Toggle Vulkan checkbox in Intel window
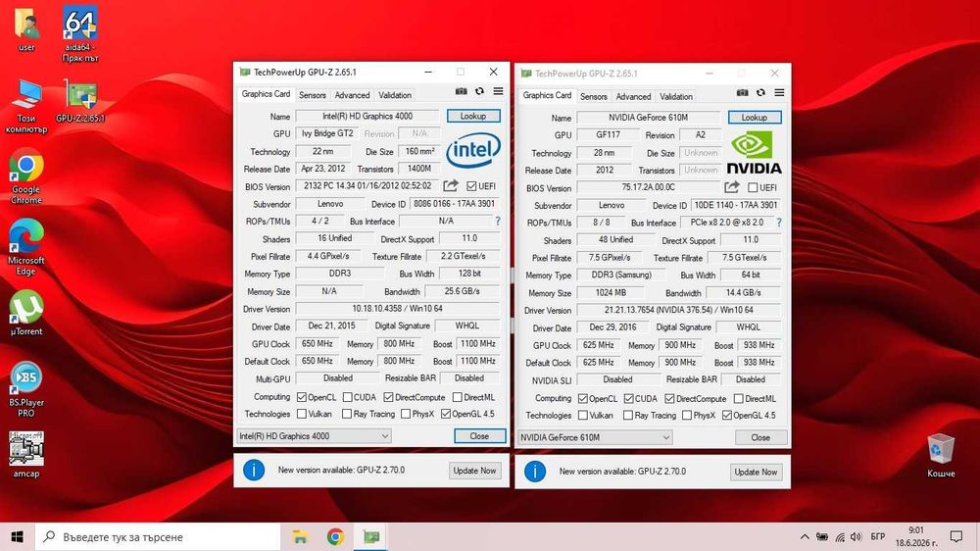The image size is (980, 551). pos(302,414)
